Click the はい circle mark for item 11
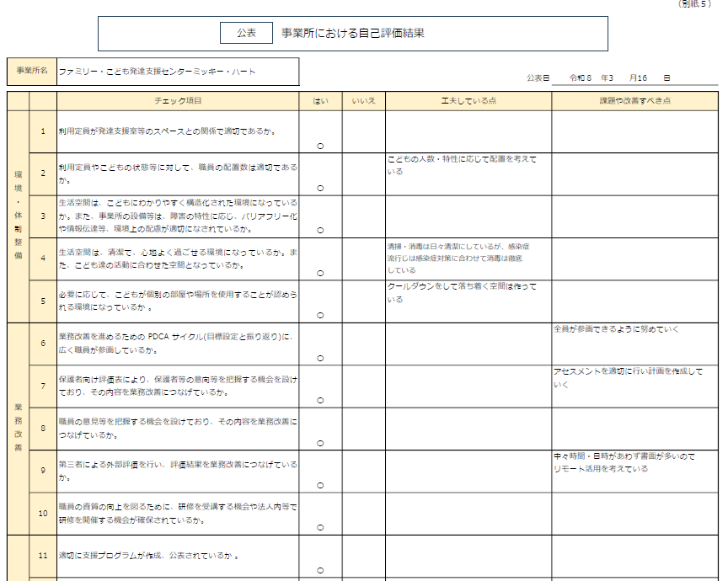The image size is (728, 581). 320,570
